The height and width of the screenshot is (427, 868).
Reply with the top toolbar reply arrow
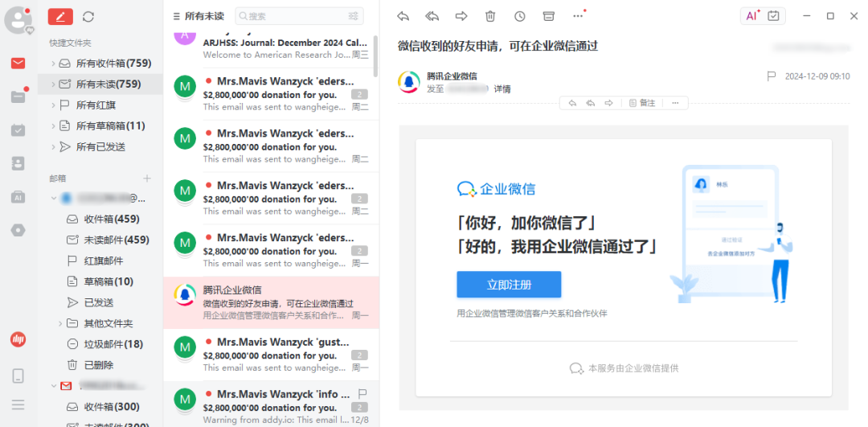[403, 16]
